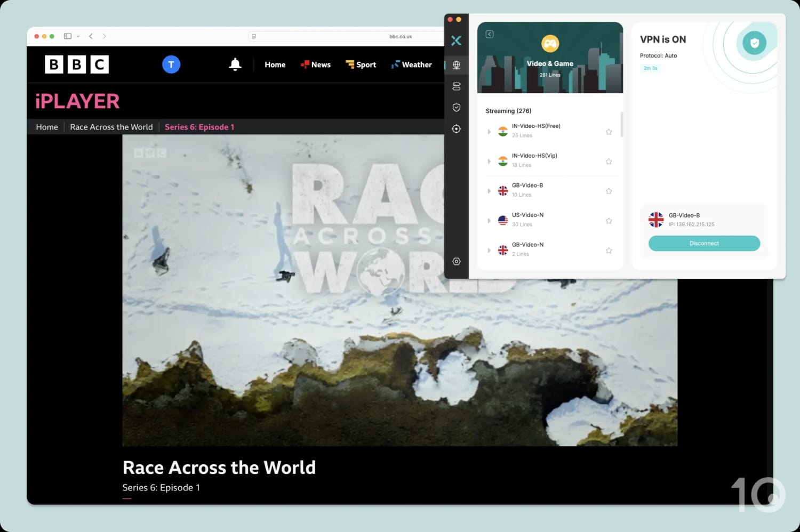Image resolution: width=800 pixels, height=532 pixels.
Task: Click Series 6: Episode 1 subtitle below video
Action: coord(161,488)
